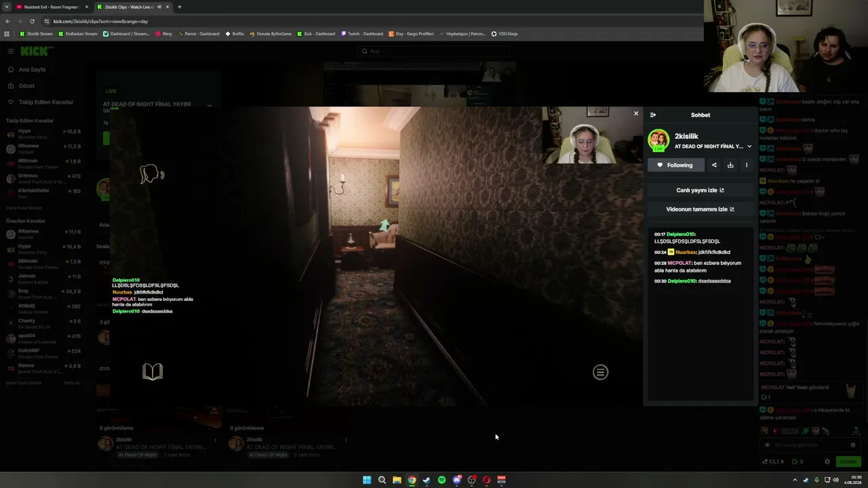Open the Etsy - Kargo Profilleri bookmark
The image size is (868, 488).
click(x=412, y=34)
